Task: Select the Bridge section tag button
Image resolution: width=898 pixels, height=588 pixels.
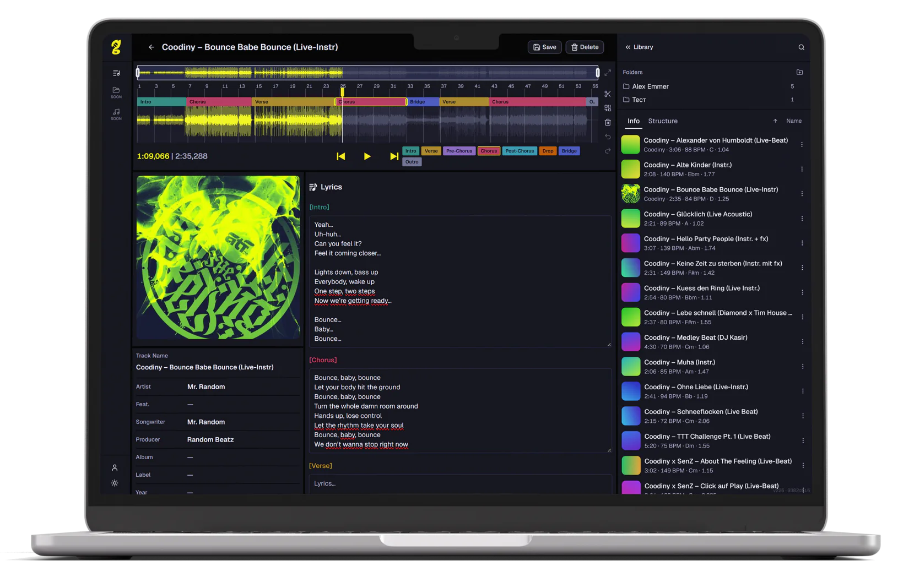Action: pyautogui.click(x=569, y=151)
